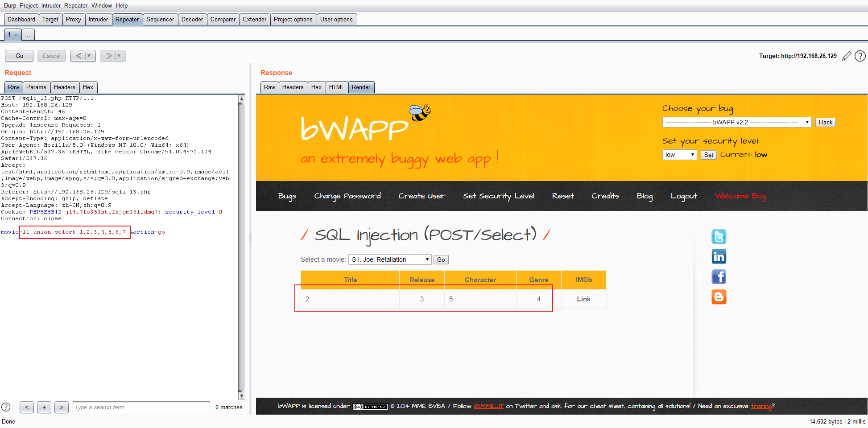868x428 pixels.
Task: Open the Help menu
Action: [x=122, y=5]
